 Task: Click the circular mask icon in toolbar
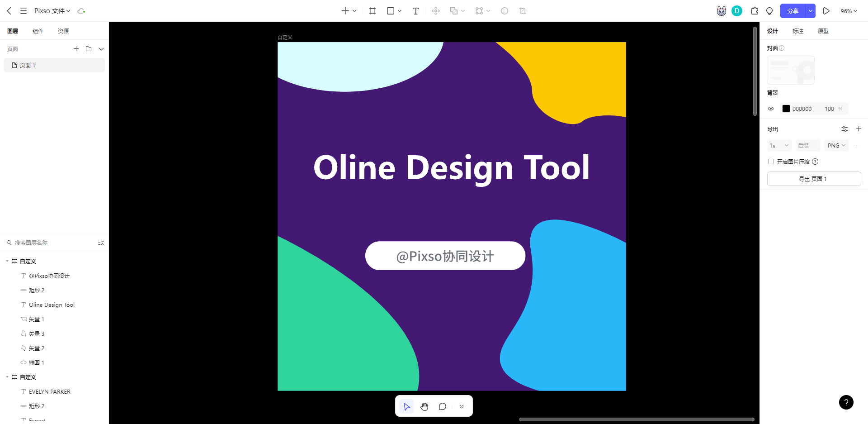pos(505,11)
